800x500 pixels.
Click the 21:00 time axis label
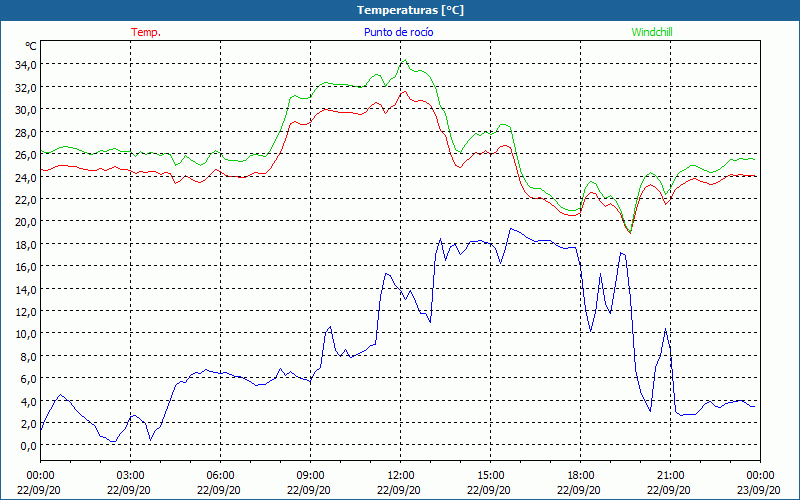tap(670, 476)
